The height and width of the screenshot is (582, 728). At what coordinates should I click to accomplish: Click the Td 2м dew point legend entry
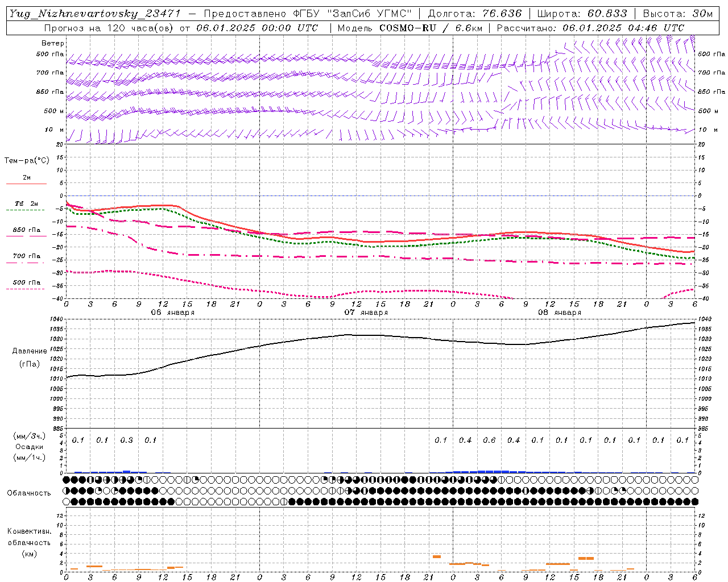coord(27,203)
